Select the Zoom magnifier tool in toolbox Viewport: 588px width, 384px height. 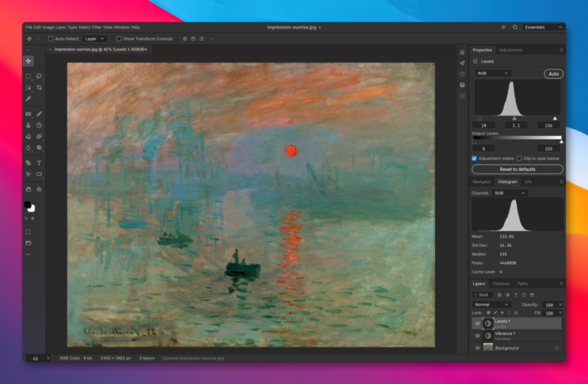39,190
